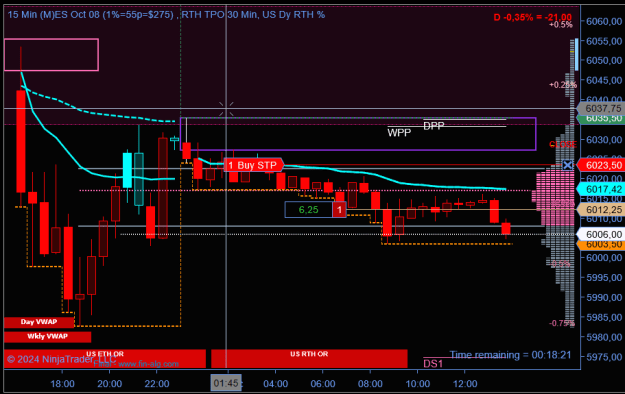Click the orange 6003,50 price marker
The width and height of the screenshot is (625, 394).
tap(601, 245)
